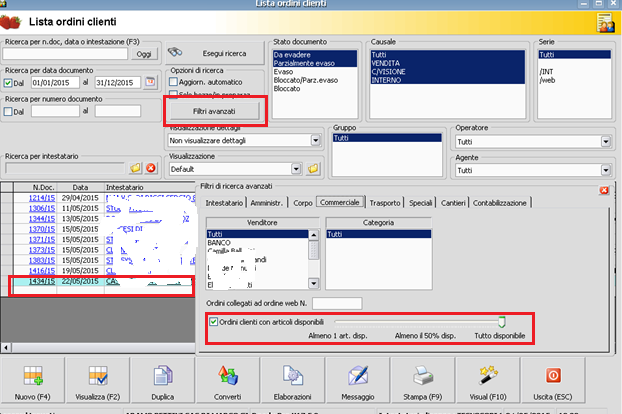Switch to the Amministr. tab

267,203
